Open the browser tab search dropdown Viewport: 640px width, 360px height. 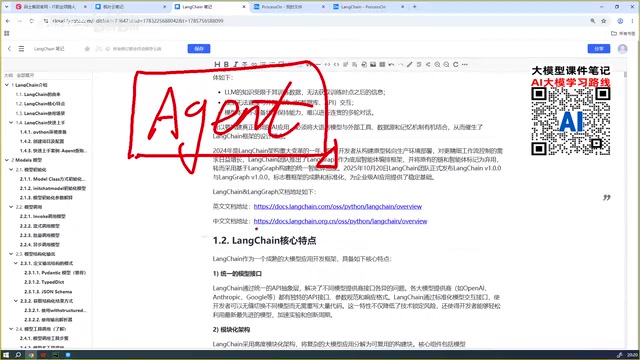point(6,7)
